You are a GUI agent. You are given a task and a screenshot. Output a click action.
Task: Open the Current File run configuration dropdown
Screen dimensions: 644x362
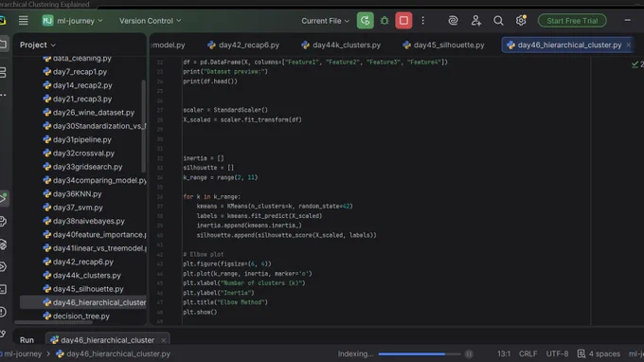pyautogui.click(x=325, y=21)
